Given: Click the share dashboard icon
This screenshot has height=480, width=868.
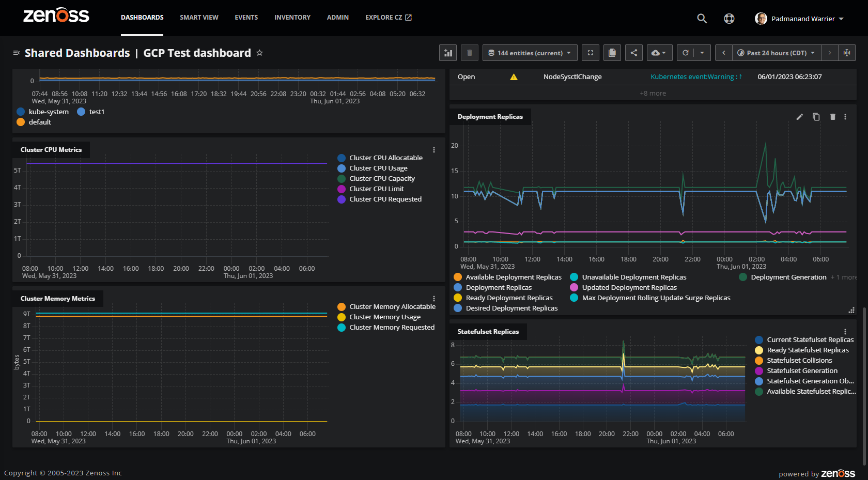Looking at the screenshot, I should [634, 53].
